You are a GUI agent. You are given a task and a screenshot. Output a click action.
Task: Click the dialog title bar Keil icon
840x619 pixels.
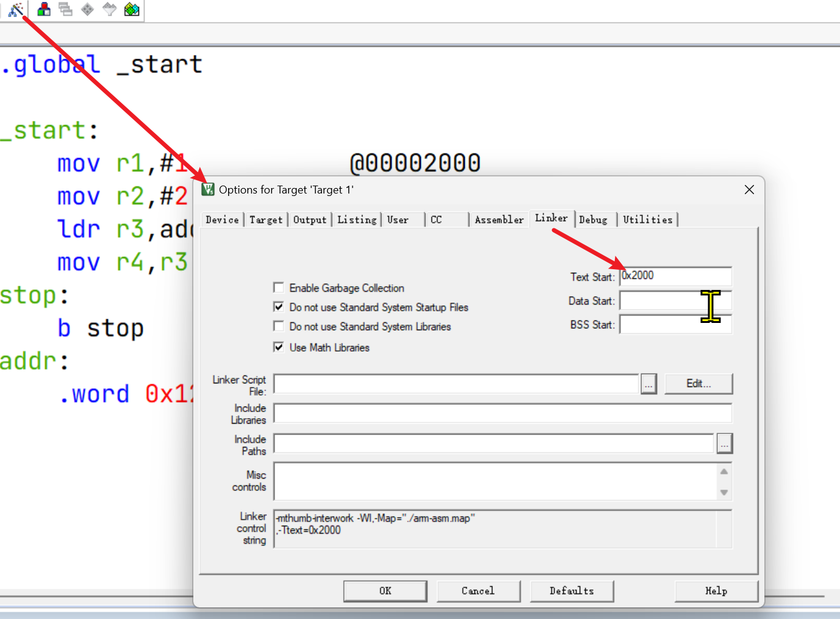(x=208, y=189)
